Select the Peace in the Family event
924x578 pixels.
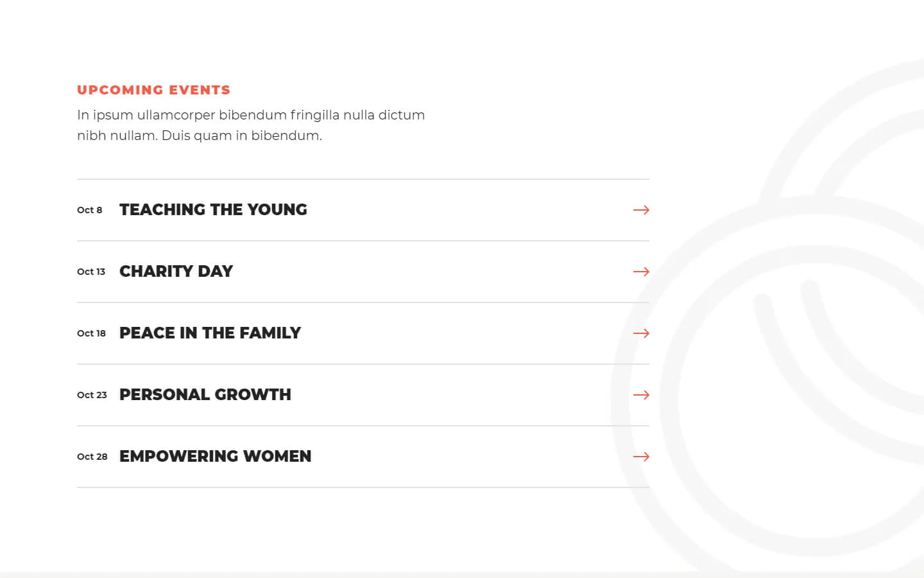tap(210, 333)
